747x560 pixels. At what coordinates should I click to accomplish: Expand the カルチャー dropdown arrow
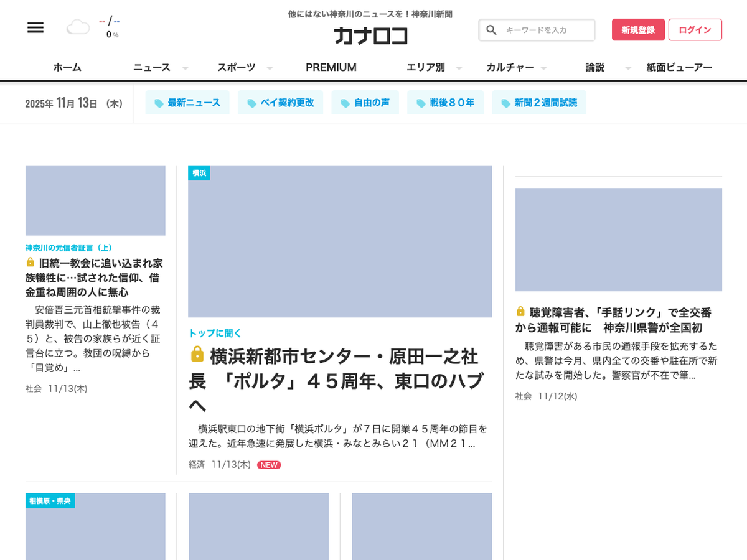coord(543,68)
